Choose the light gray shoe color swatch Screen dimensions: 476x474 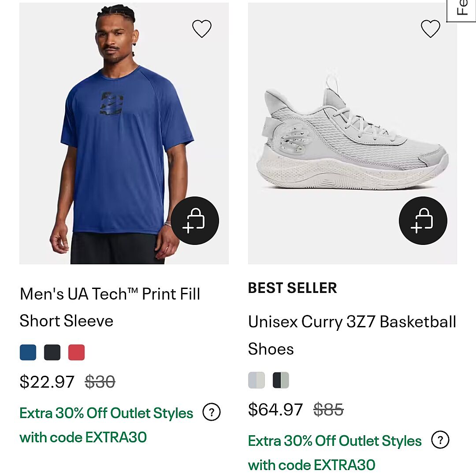(x=257, y=380)
